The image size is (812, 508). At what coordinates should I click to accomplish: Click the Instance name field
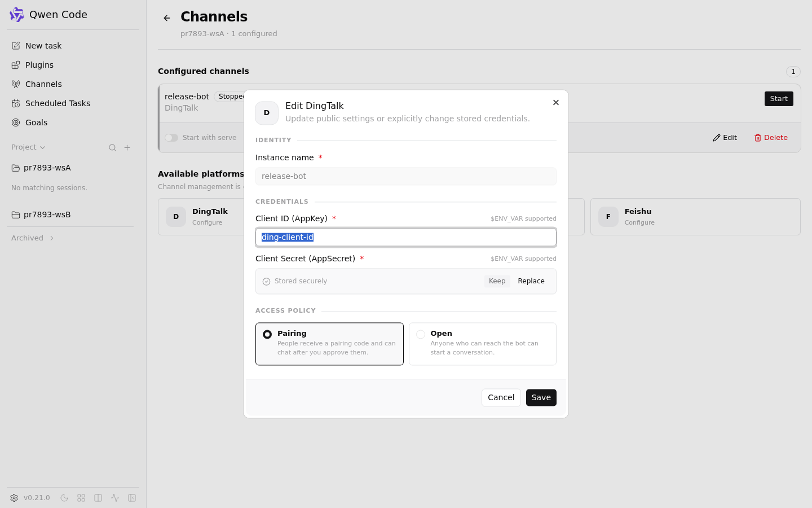point(406,176)
